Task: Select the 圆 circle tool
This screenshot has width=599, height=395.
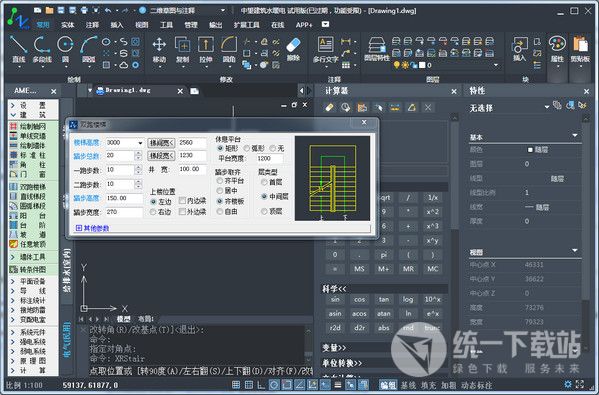Action: point(65,49)
